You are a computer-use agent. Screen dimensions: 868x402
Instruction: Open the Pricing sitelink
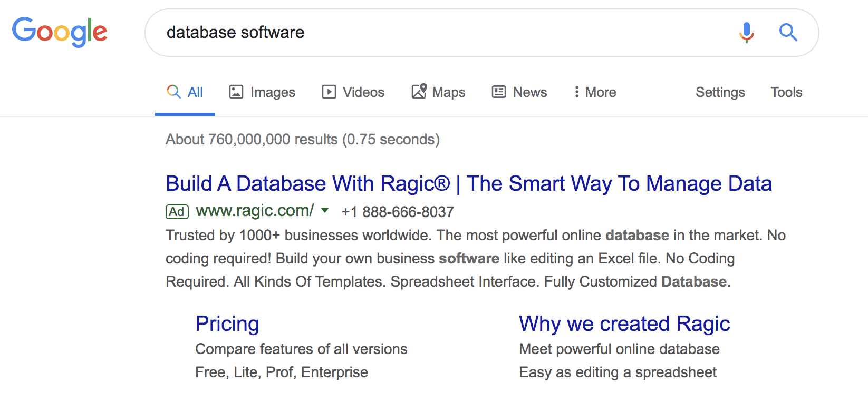tap(227, 323)
